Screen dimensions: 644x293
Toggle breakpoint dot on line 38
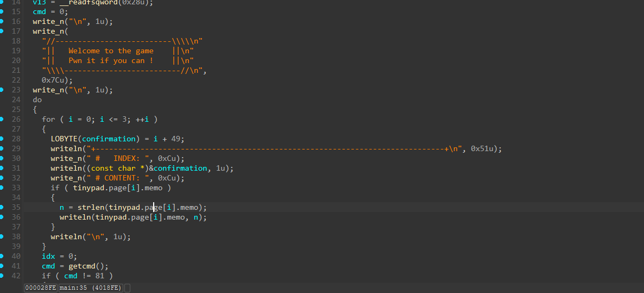pos(2,236)
